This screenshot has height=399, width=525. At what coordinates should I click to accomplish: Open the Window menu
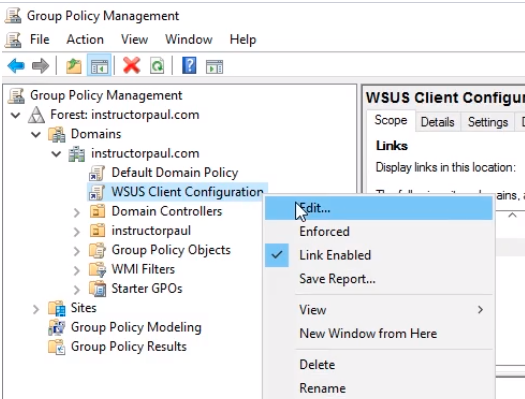pos(189,39)
